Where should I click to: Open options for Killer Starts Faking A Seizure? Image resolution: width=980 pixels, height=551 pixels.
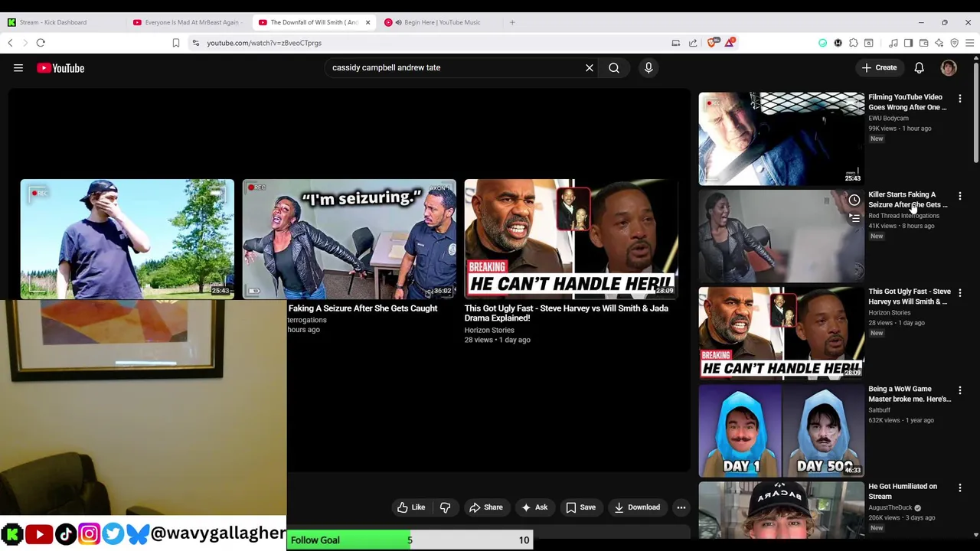pos(960,196)
